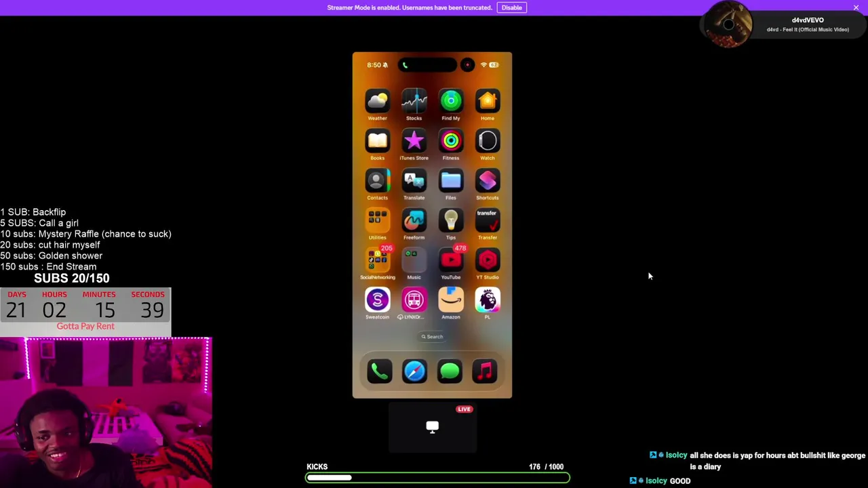This screenshot has width=868, height=488.
Task: Click the d4vdVEVO album thumbnail
Action: [728, 25]
